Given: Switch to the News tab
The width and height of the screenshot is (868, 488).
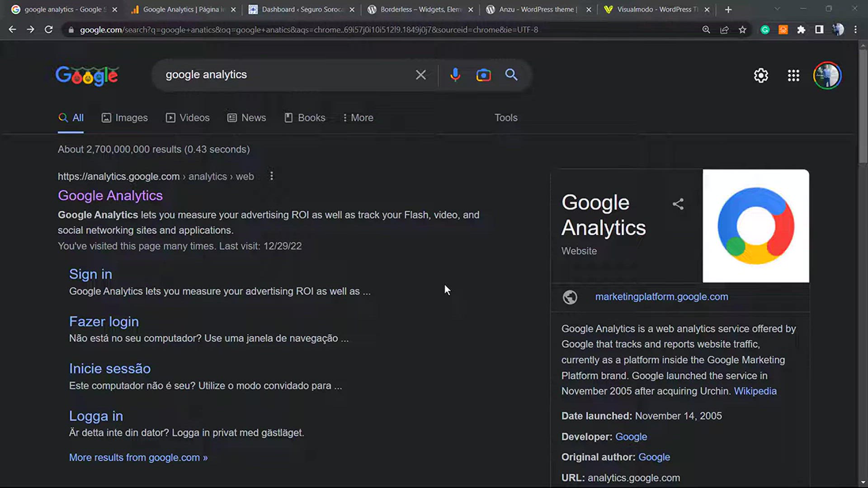Looking at the screenshot, I should pyautogui.click(x=246, y=117).
